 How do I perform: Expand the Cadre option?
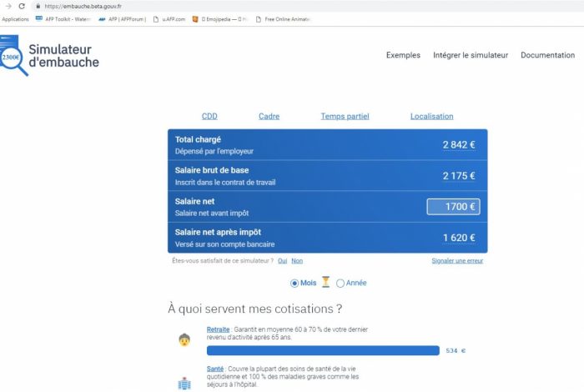[269, 117]
